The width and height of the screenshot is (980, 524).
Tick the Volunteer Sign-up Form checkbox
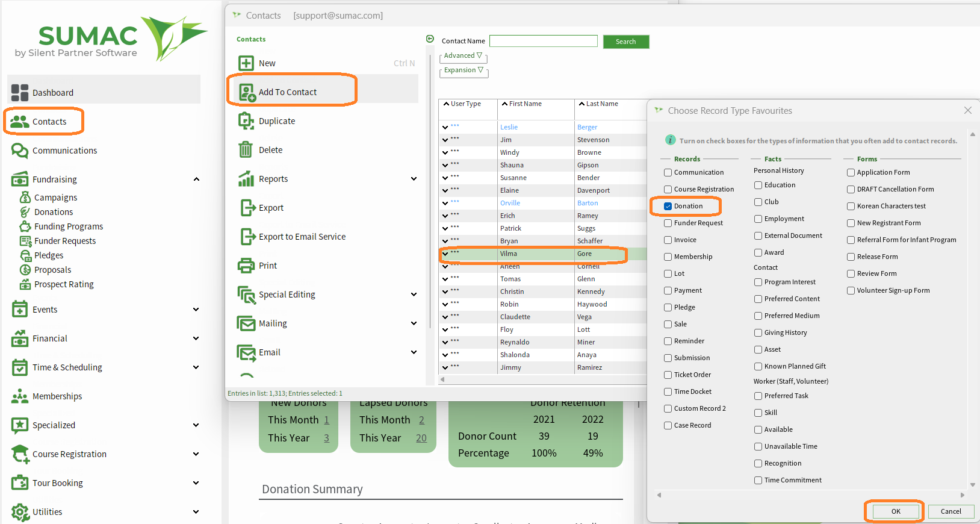point(851,290)
